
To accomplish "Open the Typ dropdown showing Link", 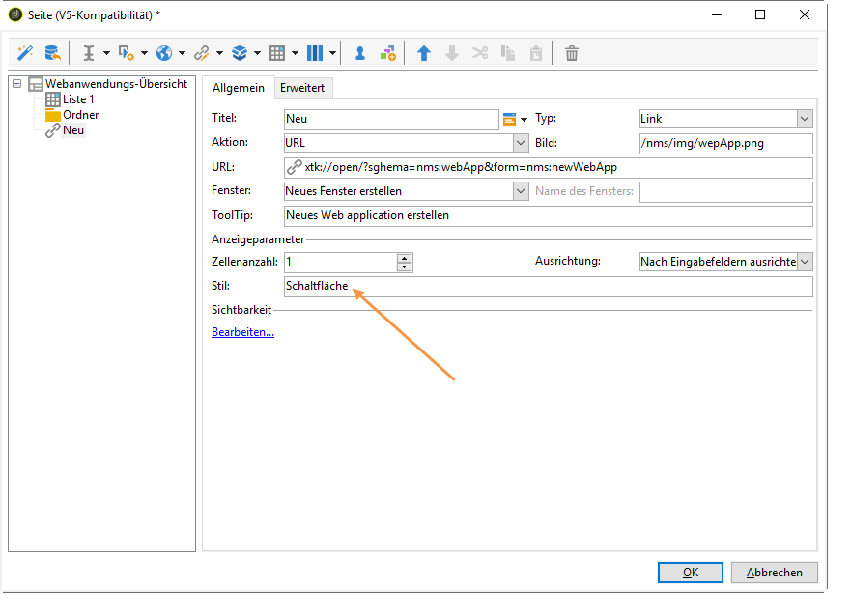I will (805, 119).
